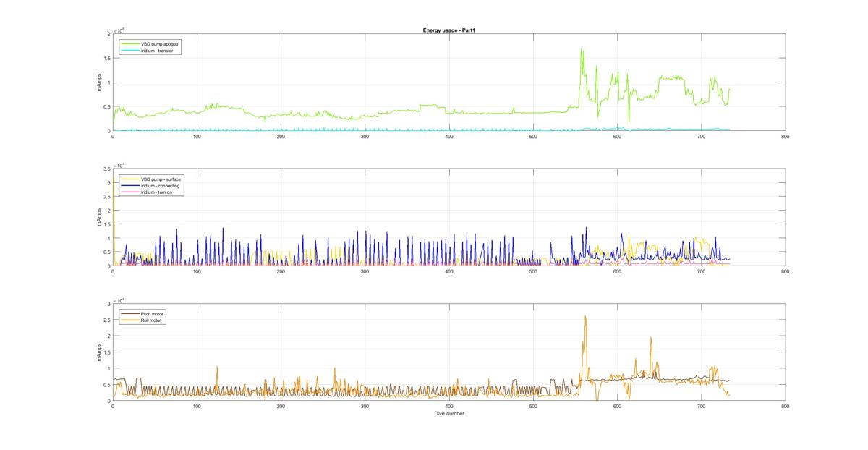Select 'Iridium - connecting' legend entry

click(x=160, y=186)
